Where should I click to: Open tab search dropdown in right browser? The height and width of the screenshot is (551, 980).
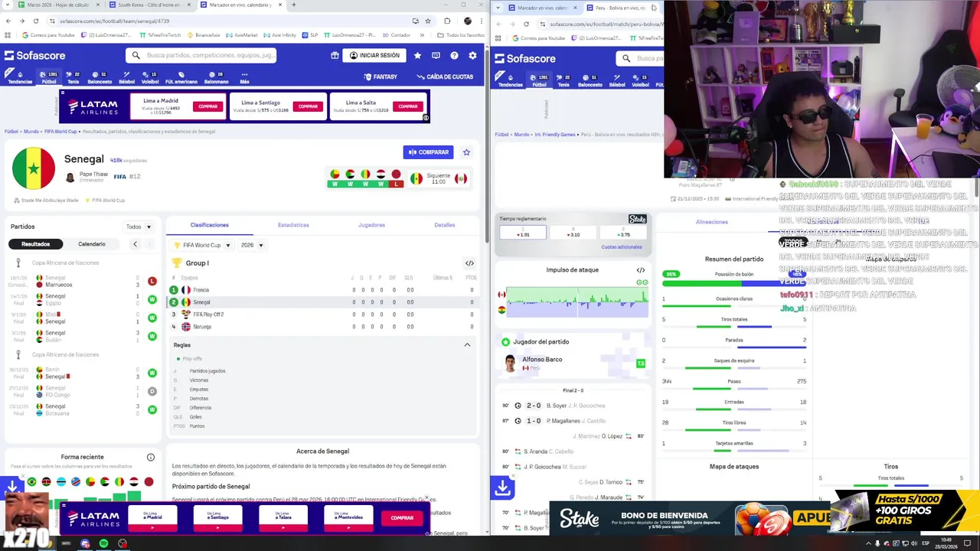tap(498, 8)
